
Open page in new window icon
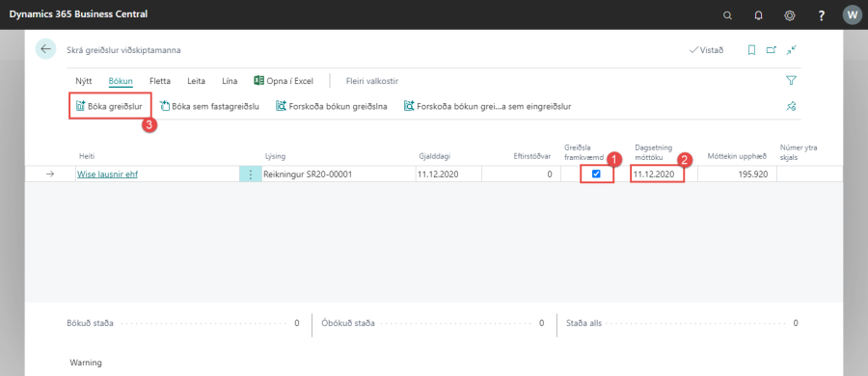772,50
